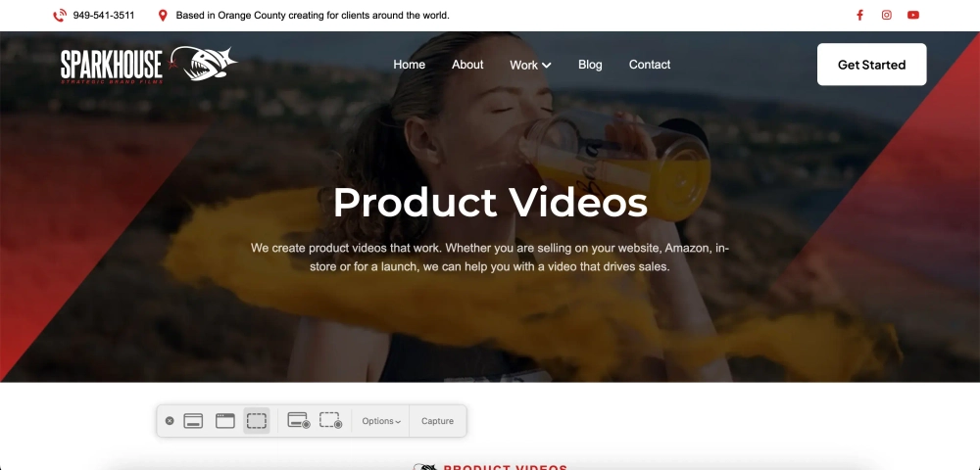Open the YouTube social icon

[913, 15]
